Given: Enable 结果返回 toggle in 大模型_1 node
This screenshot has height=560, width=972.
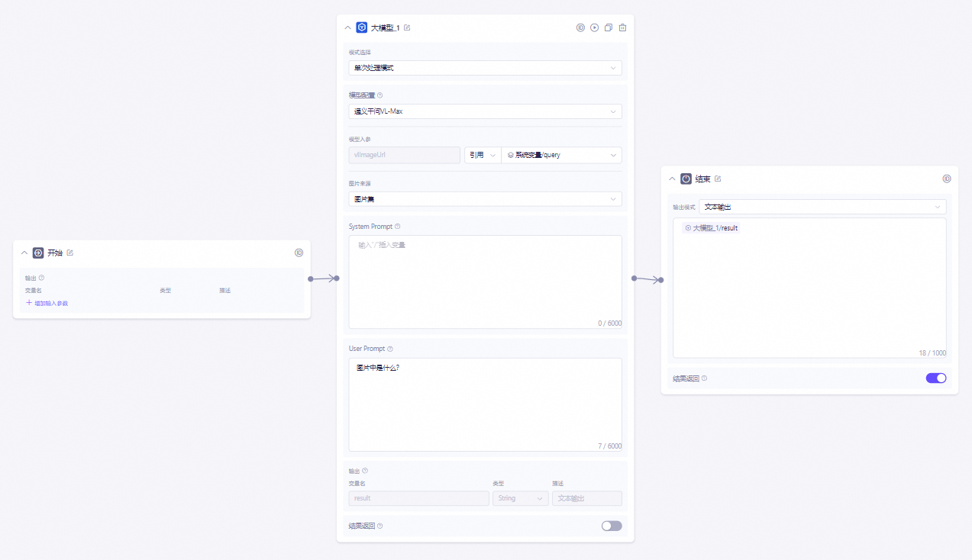Looking at the screenshot, I should 612,526.
